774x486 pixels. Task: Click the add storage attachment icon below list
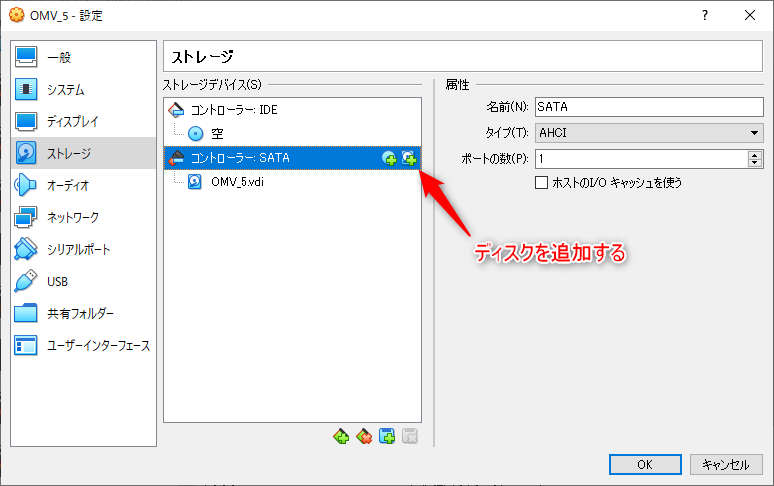(x=387, y=436)
